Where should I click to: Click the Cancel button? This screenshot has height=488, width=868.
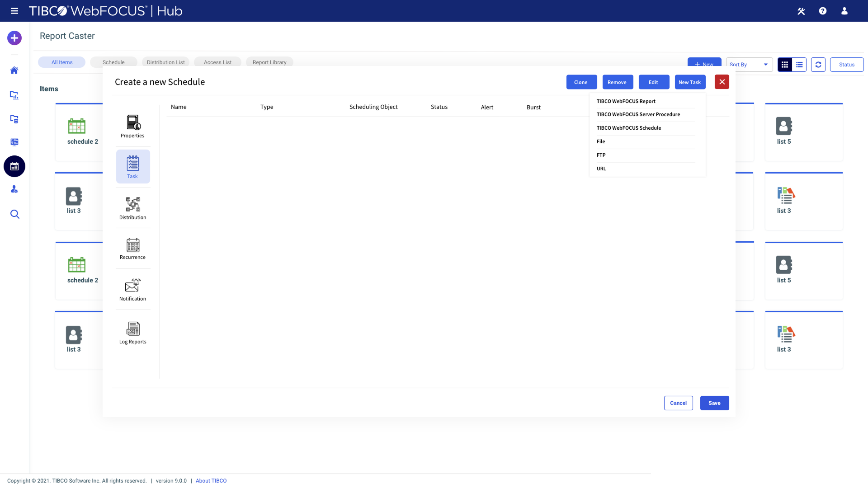pos(678,403)
